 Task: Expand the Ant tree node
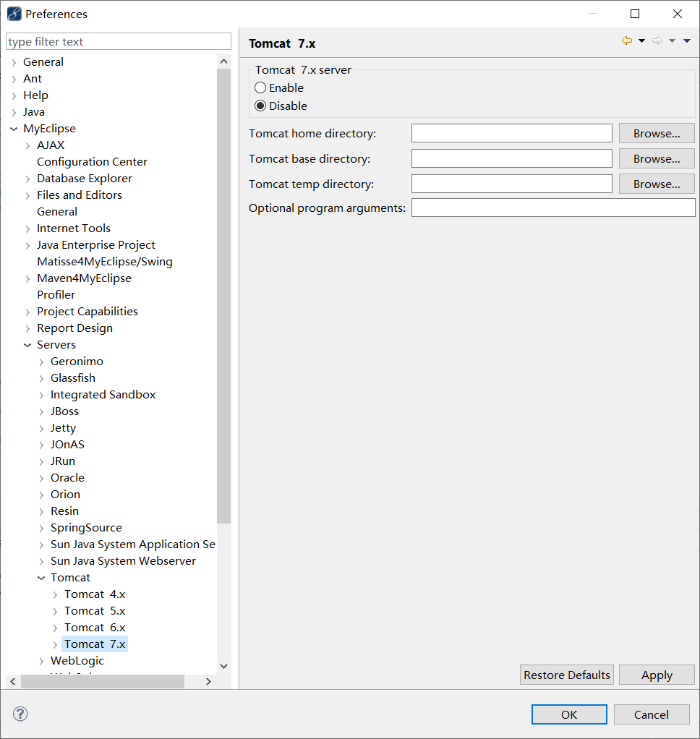tap(14, 80)
